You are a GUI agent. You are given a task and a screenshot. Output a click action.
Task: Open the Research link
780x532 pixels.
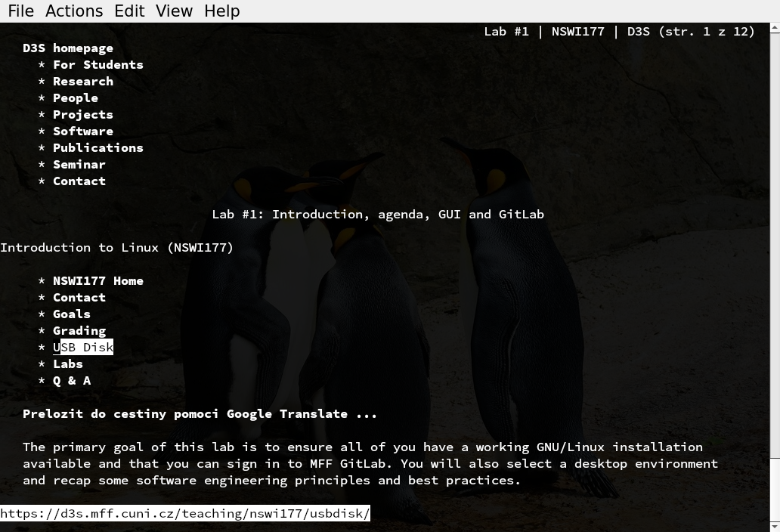point(83,82)
